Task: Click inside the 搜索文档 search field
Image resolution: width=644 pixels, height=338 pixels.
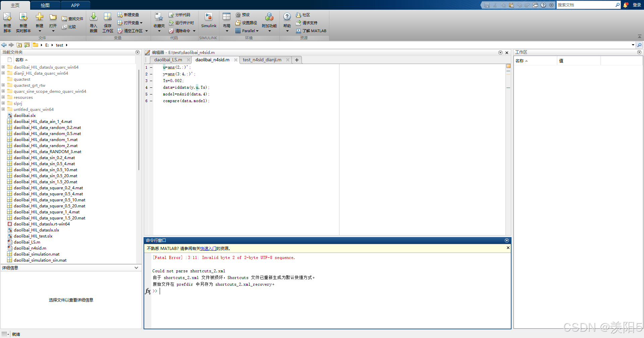Action: click(x=587, y=5)
